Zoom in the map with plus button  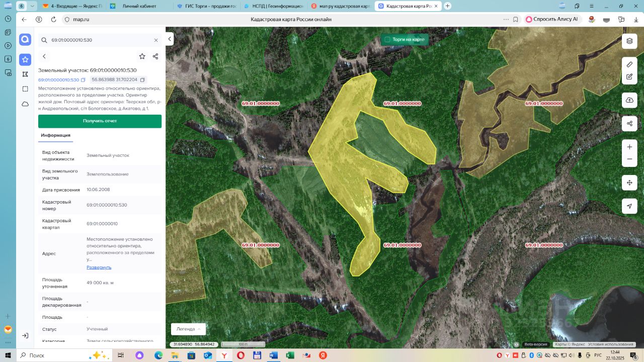point(629,147)
